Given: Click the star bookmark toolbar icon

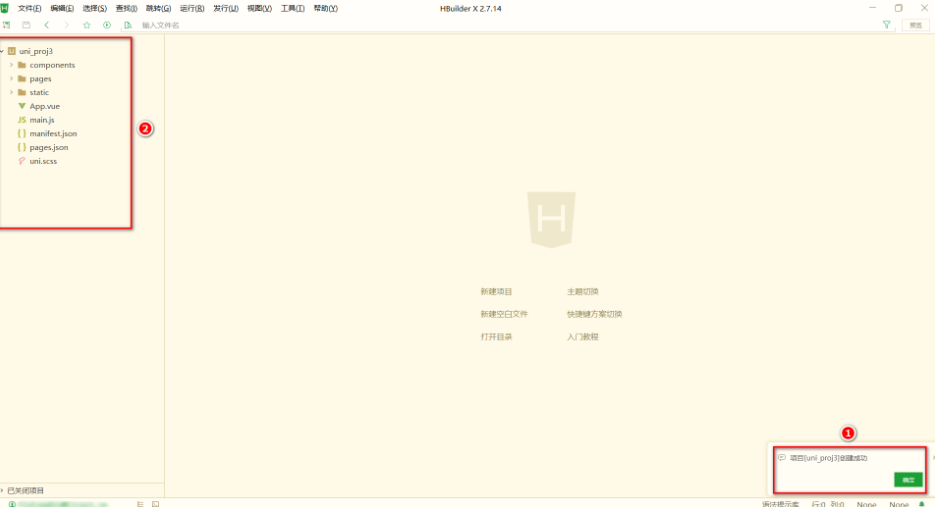Looking at the screenshot, I should click(86, 25).
